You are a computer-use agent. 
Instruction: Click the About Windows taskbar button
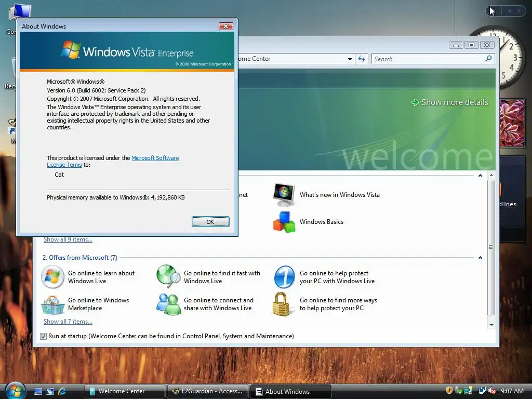291,391
